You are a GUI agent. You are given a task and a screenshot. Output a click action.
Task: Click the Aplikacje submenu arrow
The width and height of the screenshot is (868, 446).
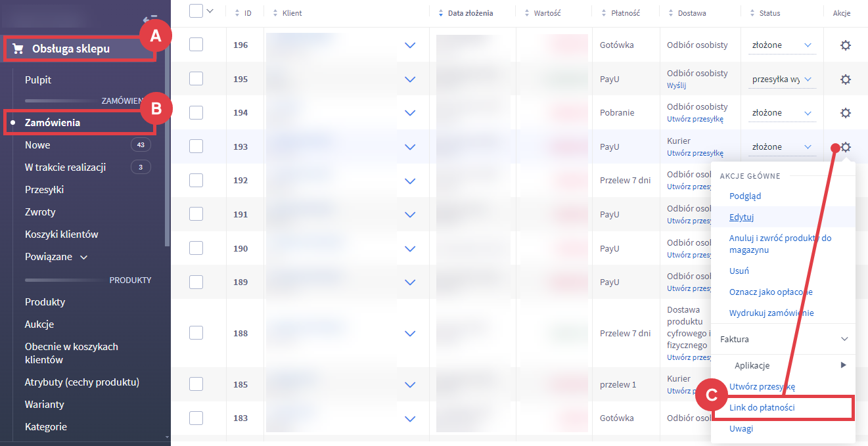click(x=844, y=365)
